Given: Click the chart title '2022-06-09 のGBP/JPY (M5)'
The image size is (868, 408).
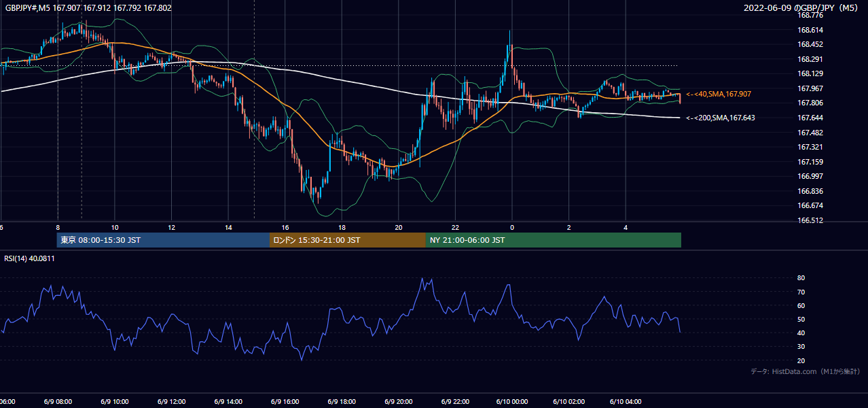Looking at the screenshot, I should pos(802,8).
